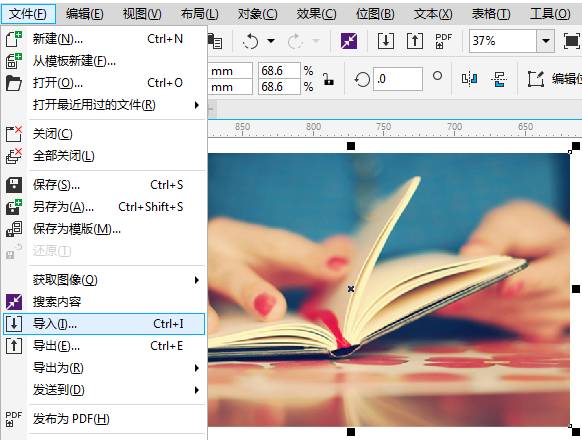Click the new document icon in menu
Image resolution: width=582 pixels, height=440 pixels.
coord(14,39)
